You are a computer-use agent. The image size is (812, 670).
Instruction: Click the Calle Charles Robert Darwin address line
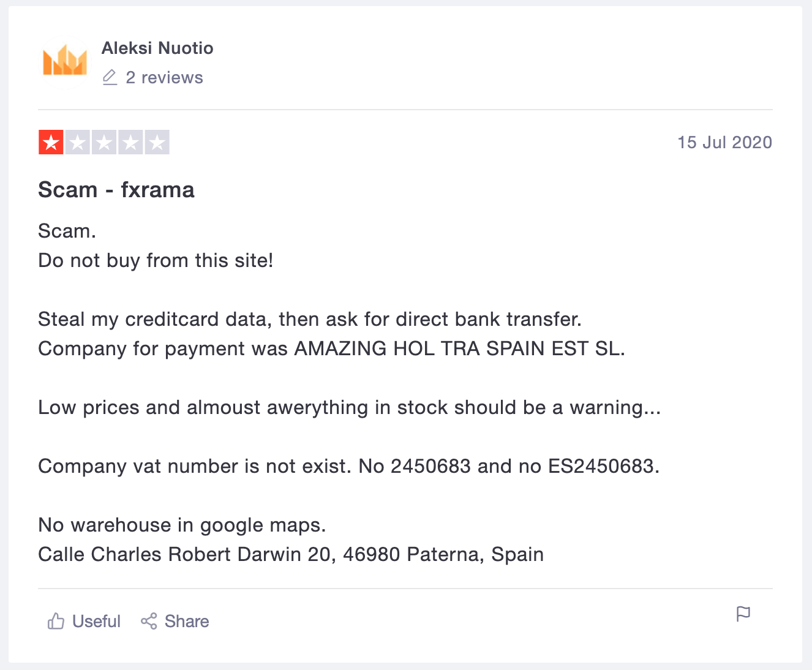[291, 554]
